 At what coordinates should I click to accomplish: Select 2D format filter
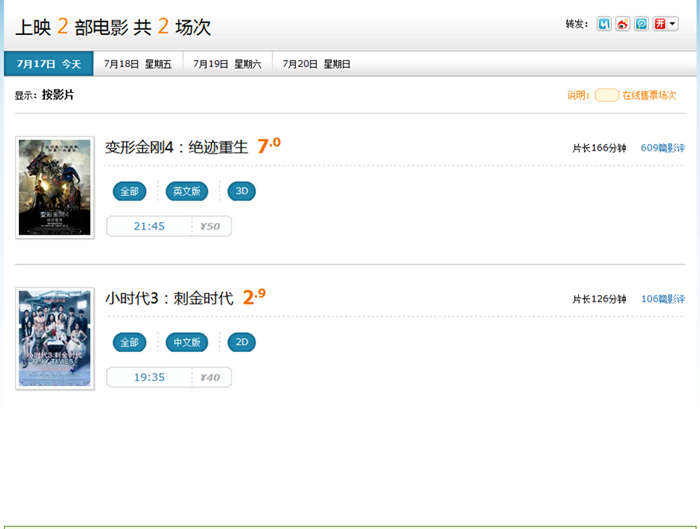(x=242, y=342)
